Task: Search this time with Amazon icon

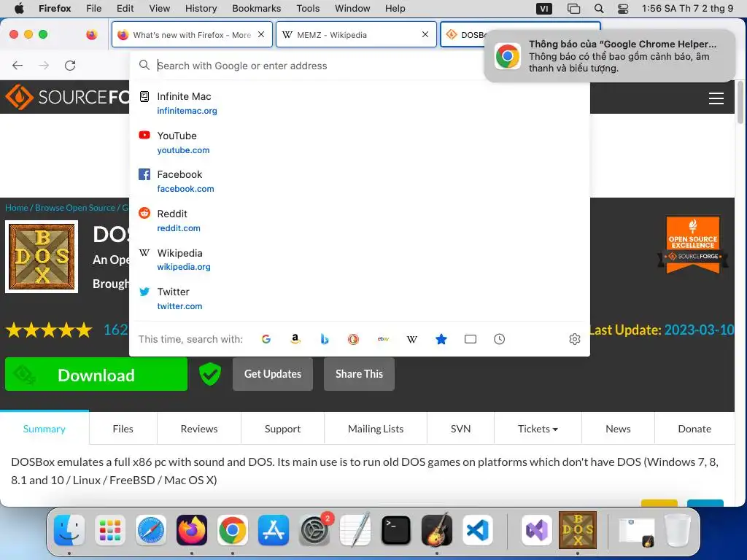Action: pyautogui.click(x=295, y=339)
